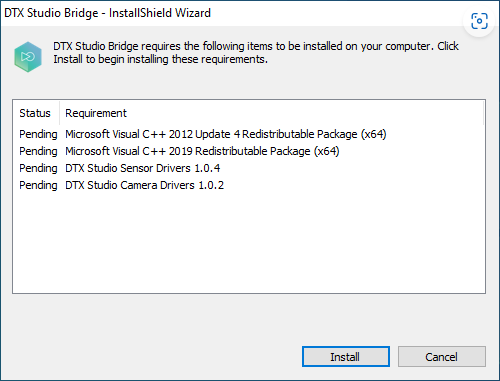The image size is (500, 381).
Task: Sort by the Status column header
Action: [x=35, y=113]
